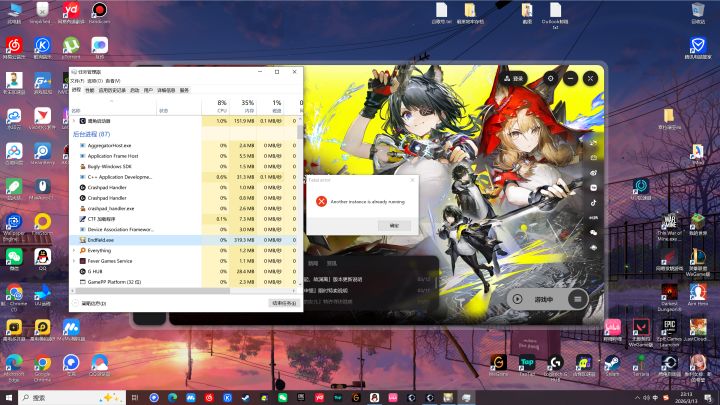Select the Logitech G HUB desktop icon
Image resolution: width=720 pixels, height=405 pixels.
[x=555, y=368]
